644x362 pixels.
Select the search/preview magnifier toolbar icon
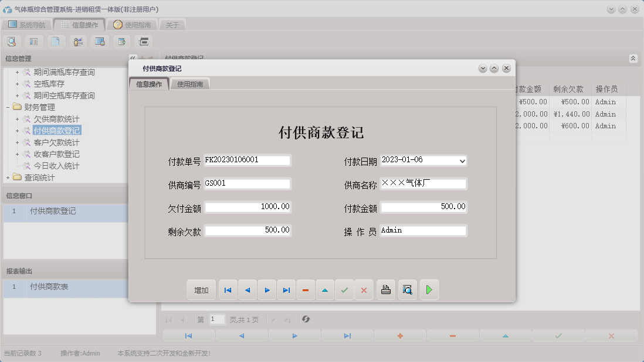click(12, 41)
